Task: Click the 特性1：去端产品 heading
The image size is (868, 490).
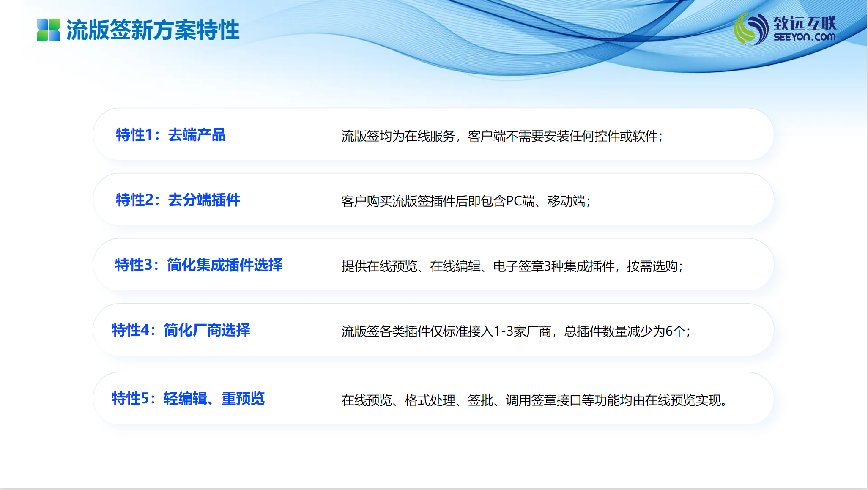Action: [x=171, y=135]
